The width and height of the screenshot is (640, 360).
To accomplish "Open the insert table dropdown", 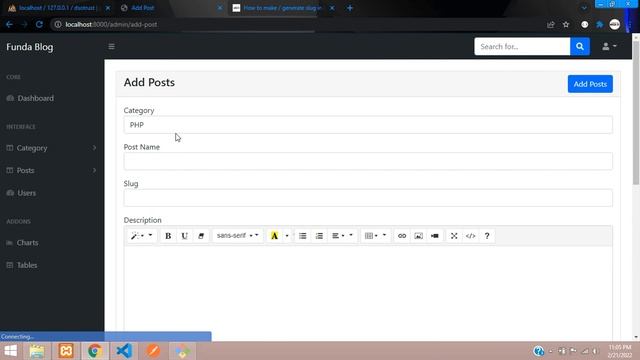I will (x=375, y=236).
